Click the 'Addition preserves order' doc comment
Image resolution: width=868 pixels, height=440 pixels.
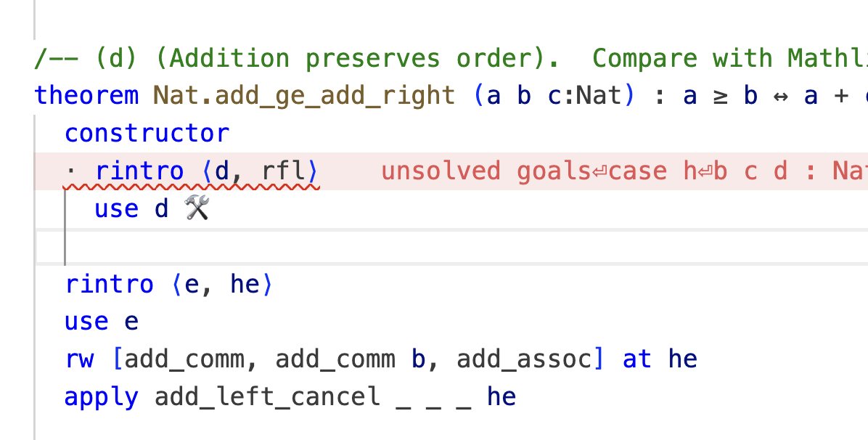pos(298,58)
